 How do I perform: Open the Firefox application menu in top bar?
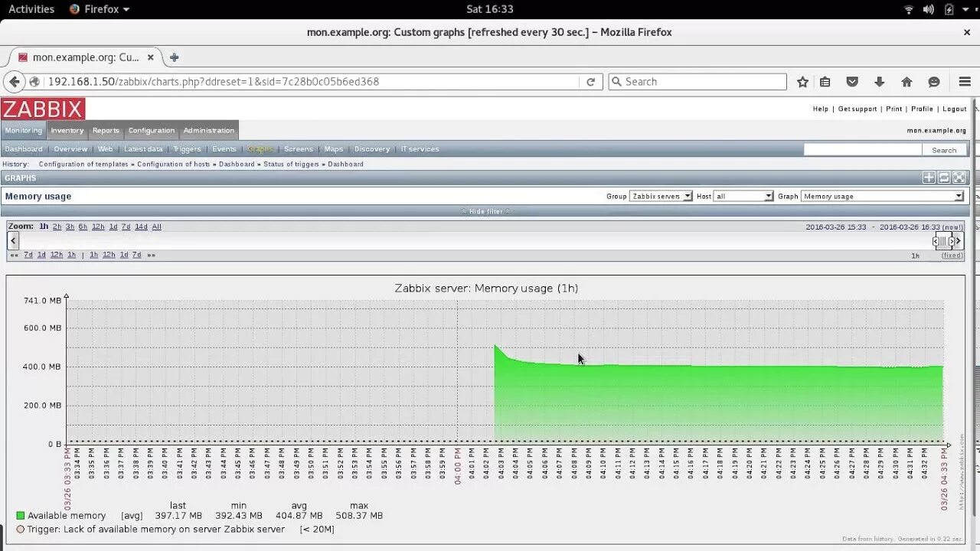point(100,9)
